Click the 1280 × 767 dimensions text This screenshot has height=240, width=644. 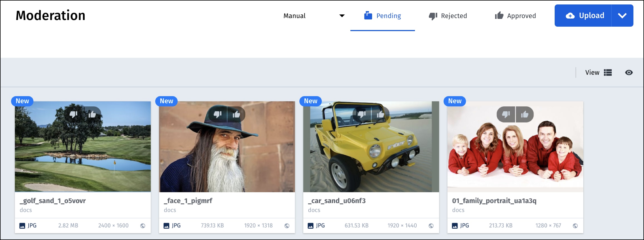tap(548, 226)
